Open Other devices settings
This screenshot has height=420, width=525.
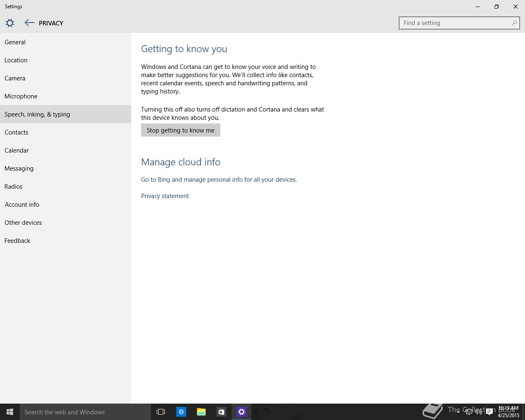point(66,223)
